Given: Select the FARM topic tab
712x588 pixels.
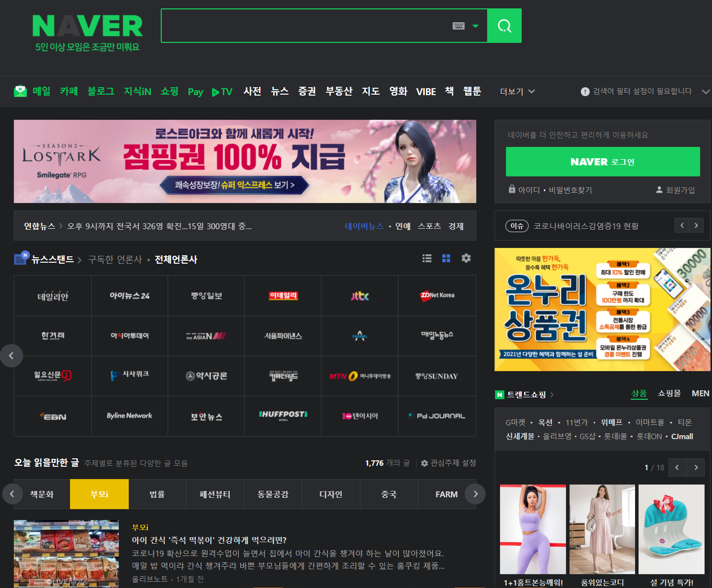Looking at the screenshot, I should coord(446,494).
